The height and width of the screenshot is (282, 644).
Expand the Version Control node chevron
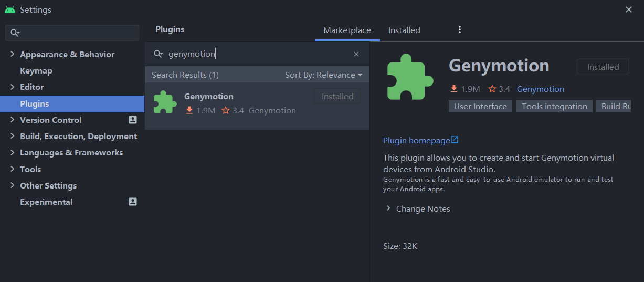tap(12, 120)
